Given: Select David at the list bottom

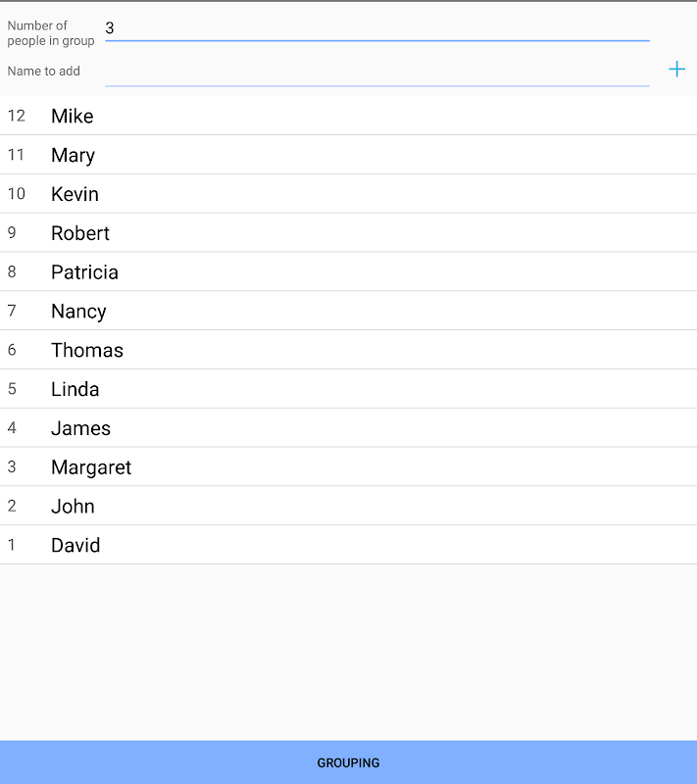Looking at the screenshot, I should tap(75, 545).
